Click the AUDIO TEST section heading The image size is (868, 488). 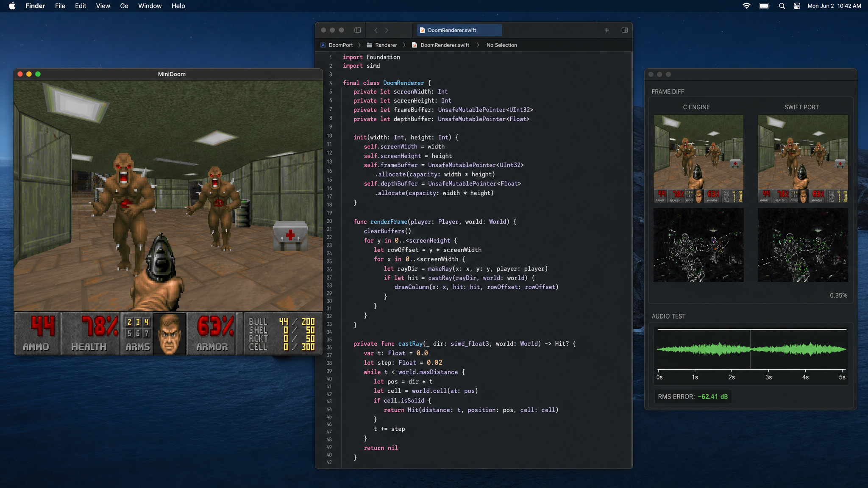click(x=668, y=316)
